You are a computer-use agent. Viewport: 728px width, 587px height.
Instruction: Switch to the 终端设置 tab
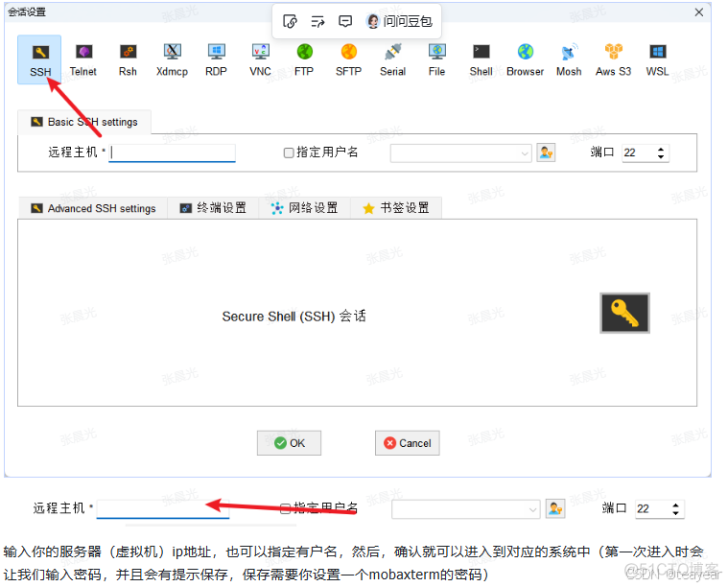(x=213, y=208)
